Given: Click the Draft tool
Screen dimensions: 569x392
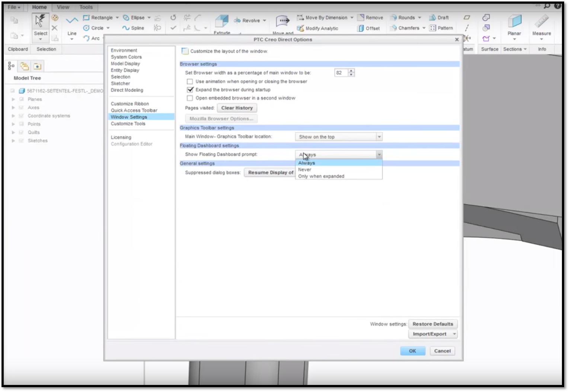Looking at the screenshot, I should point(439,17).
